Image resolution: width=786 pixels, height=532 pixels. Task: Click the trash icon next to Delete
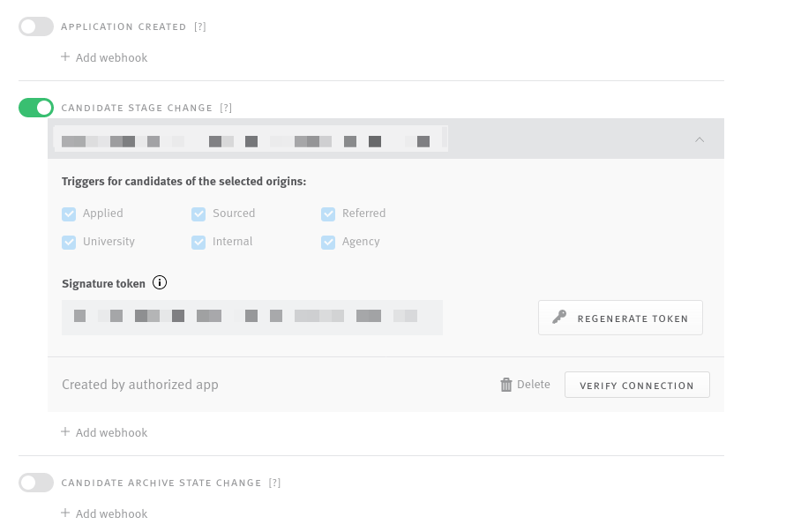pos(506,385)
